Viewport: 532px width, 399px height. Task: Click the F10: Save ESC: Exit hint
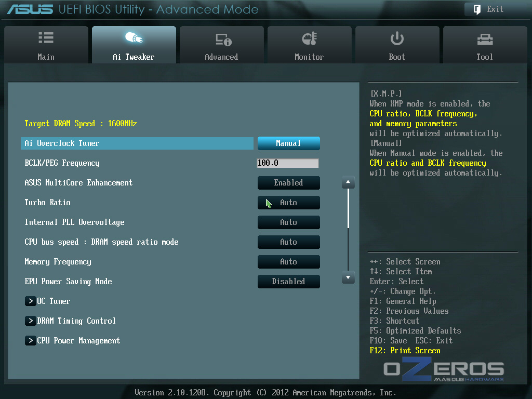(x=411, y=340)
